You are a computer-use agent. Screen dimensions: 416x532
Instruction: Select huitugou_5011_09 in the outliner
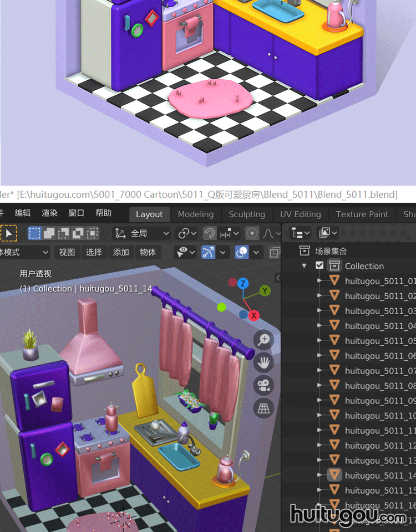coord(380,401)
